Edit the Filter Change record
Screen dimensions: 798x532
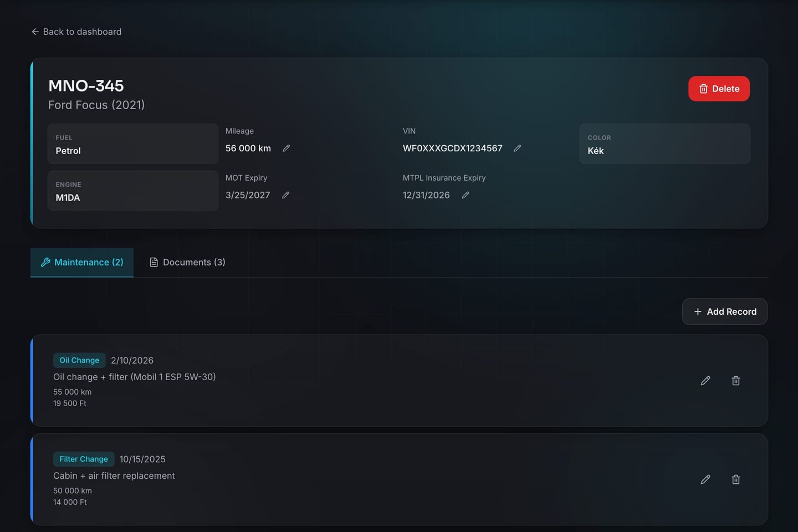(x=705, y=479)
